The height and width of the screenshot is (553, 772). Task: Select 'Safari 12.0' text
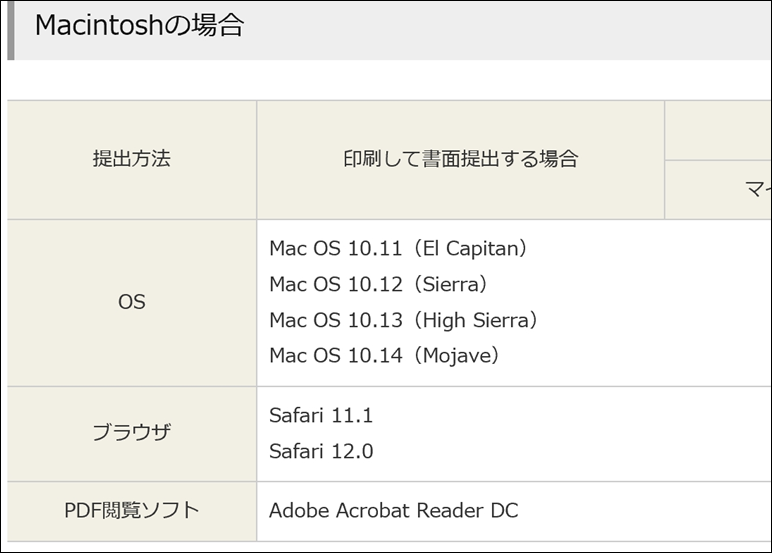point(321,451)
